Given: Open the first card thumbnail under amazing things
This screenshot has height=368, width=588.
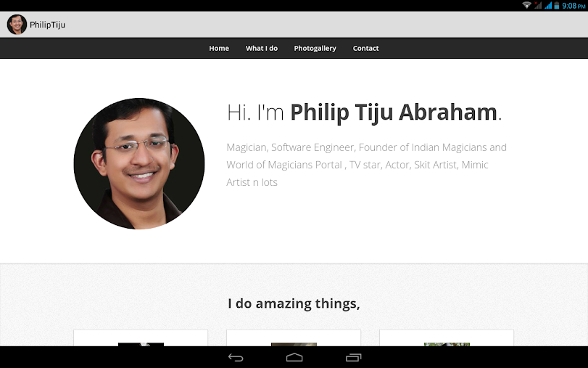Looking at the screenshot, I should (141, 344).
